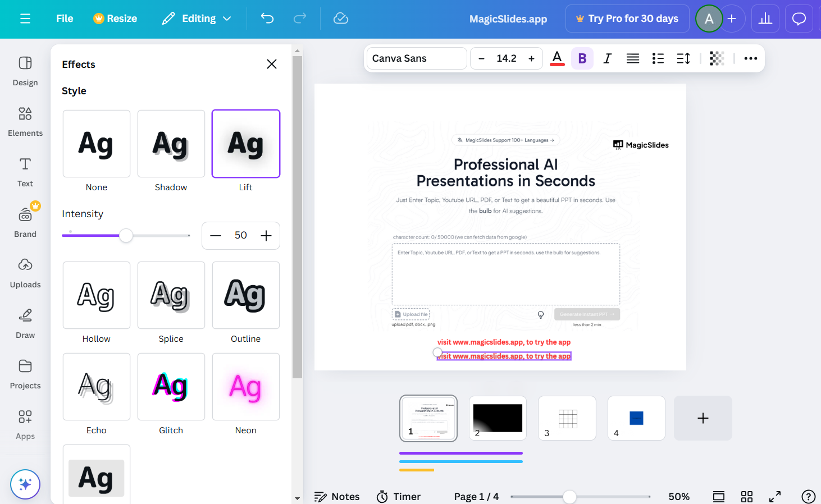
Task: Decrease the font size
Action: coord(481,58)
